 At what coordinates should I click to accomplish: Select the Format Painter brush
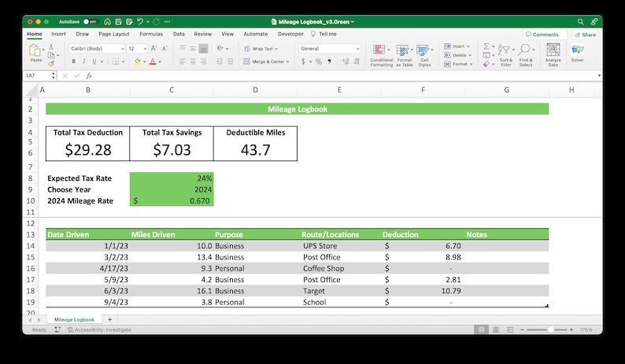click(51, 64)
